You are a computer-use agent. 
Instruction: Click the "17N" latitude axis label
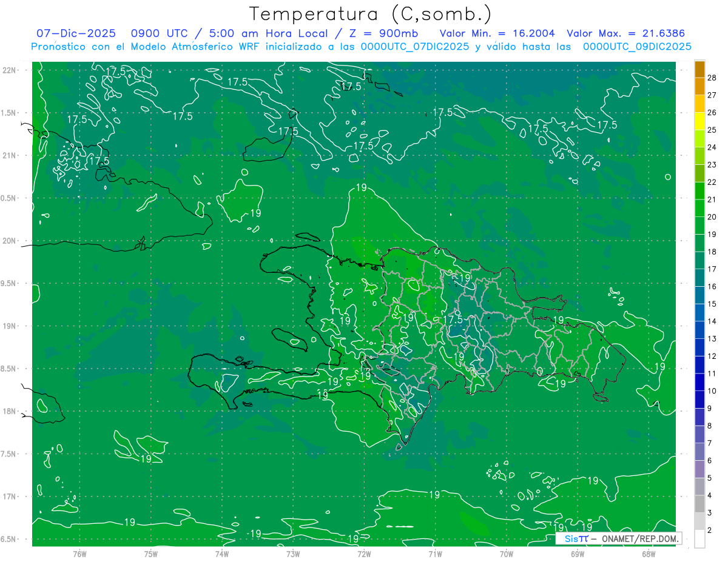(x=9, y=497)
